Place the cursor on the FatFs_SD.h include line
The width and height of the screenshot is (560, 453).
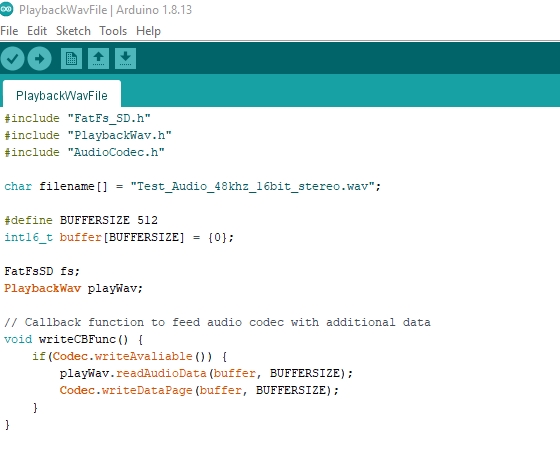[x=78, y=118]
